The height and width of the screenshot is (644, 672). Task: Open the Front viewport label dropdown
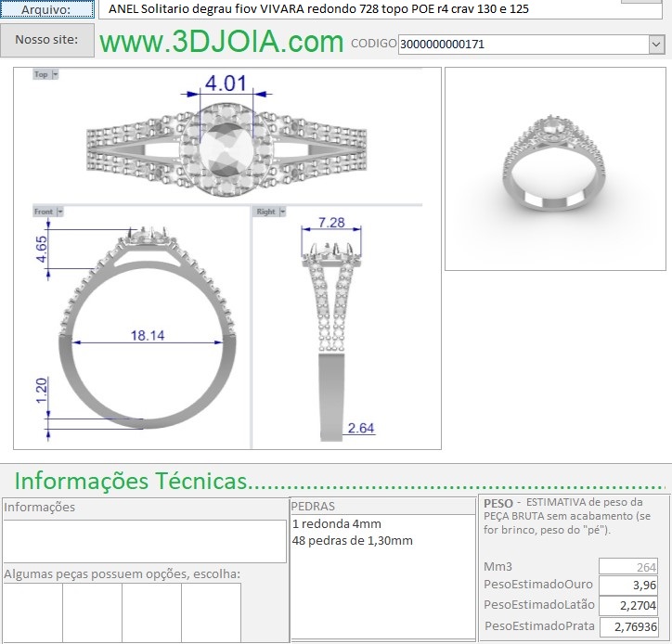click(x=60, y=212)
